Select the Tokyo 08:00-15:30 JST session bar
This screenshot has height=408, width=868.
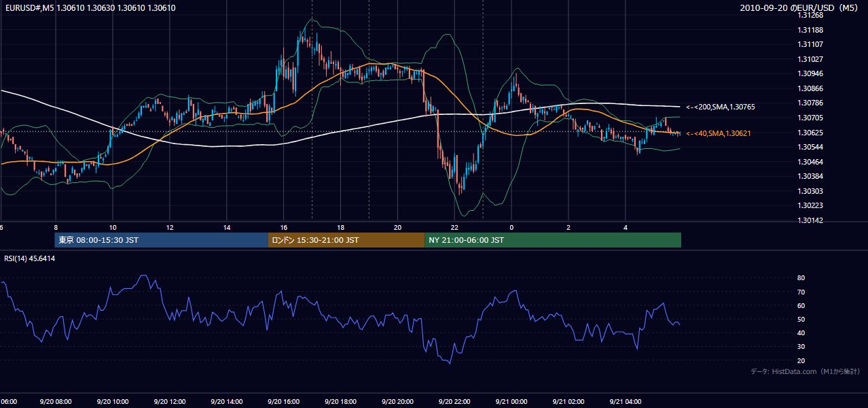point(162,240)
